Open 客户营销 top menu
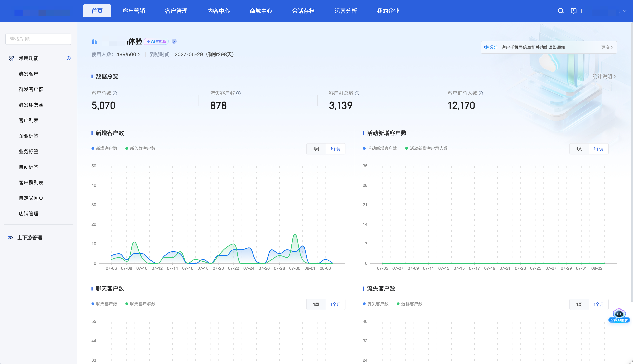This screenshot has width=633, height=364. coord(134,11)
